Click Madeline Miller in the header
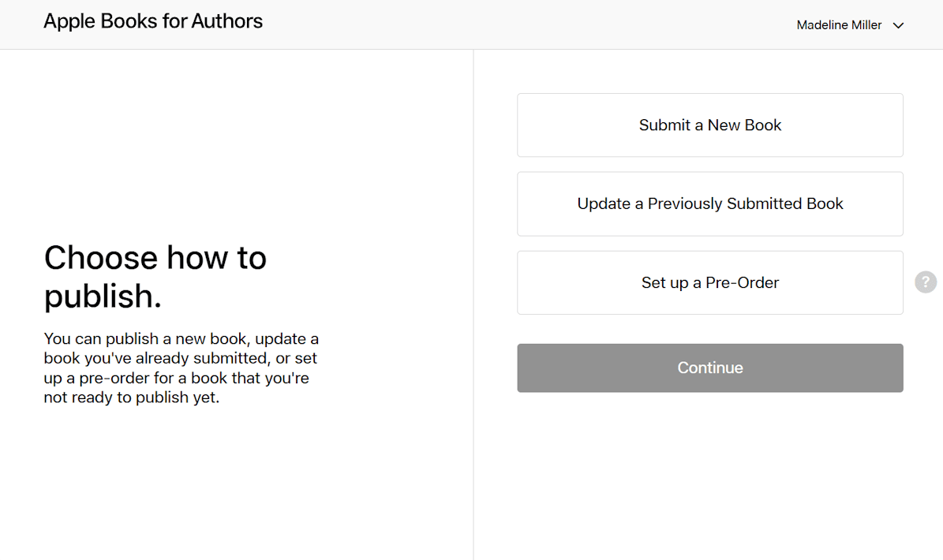 [x=839, y=24]
